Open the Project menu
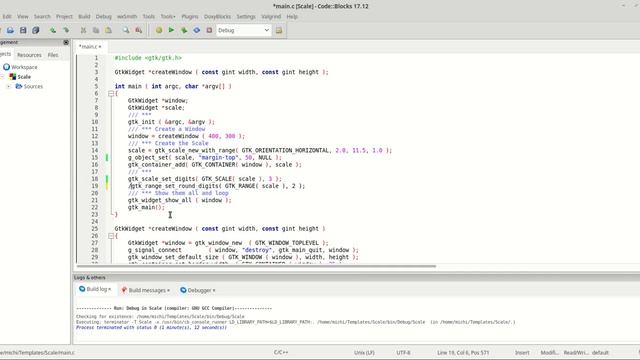Screen dimensions: 640x360 (x=64, y=17)
